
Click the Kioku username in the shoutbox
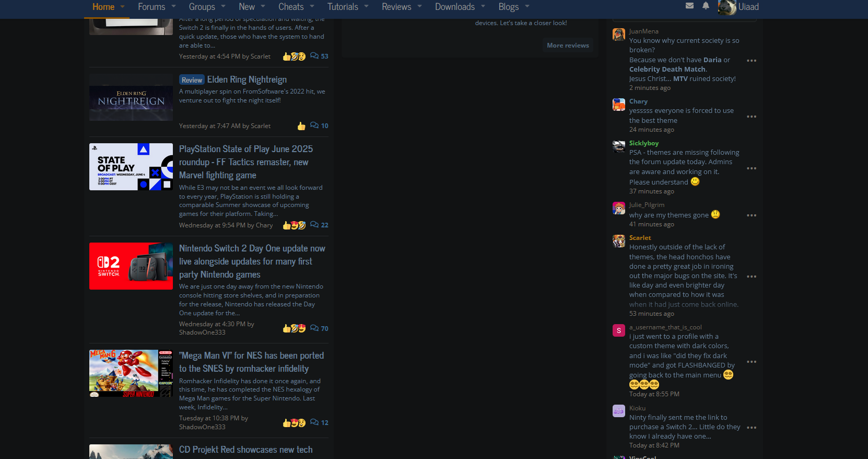pos(637,408)
